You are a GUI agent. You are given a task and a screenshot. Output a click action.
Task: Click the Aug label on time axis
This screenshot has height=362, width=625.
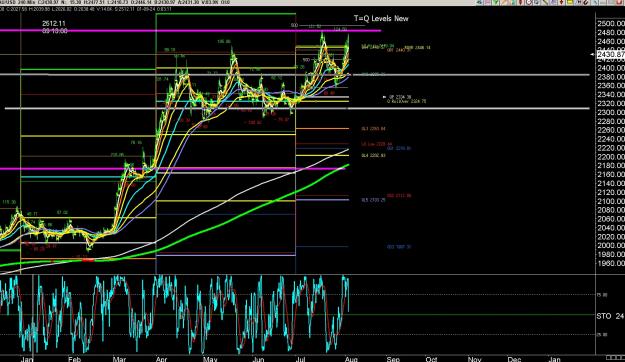351,359
